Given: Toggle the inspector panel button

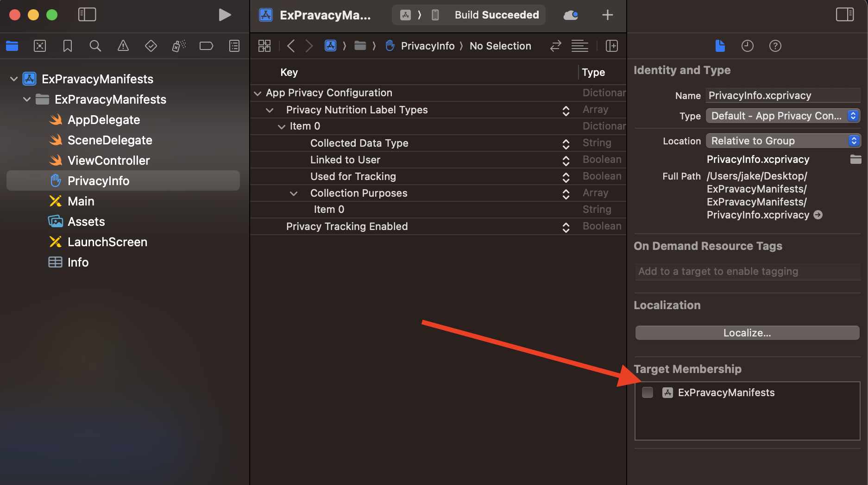Looking at the screenshot, I should point(845,15).
